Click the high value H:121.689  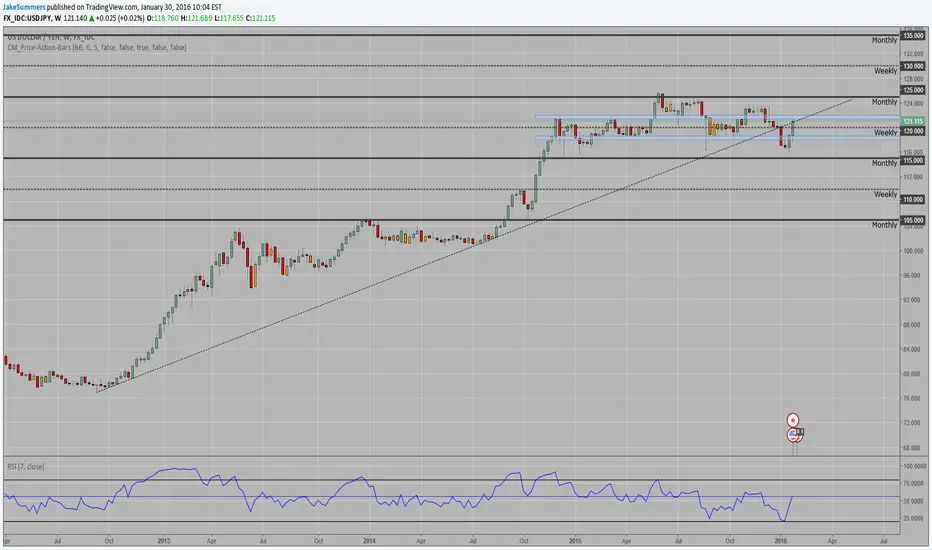pyautogui.click(x=197, y=18)
